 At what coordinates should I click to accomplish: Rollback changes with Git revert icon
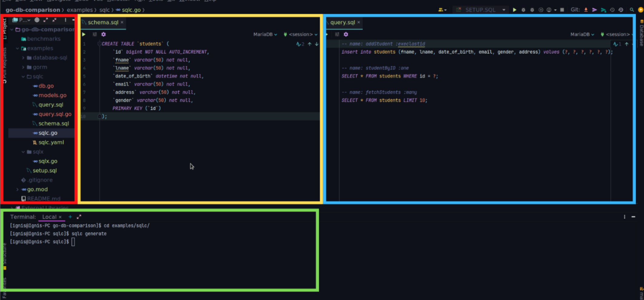(x=621, y=10)
